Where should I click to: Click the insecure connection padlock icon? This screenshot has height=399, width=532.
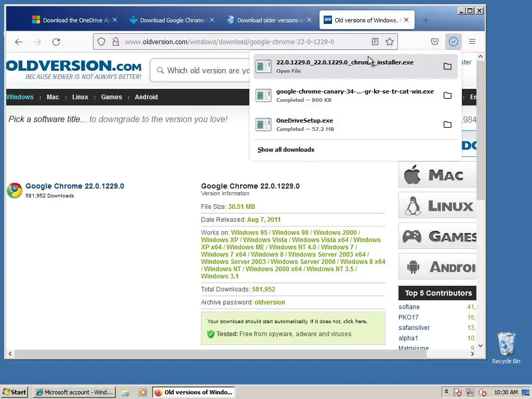(x=116, y=42)
